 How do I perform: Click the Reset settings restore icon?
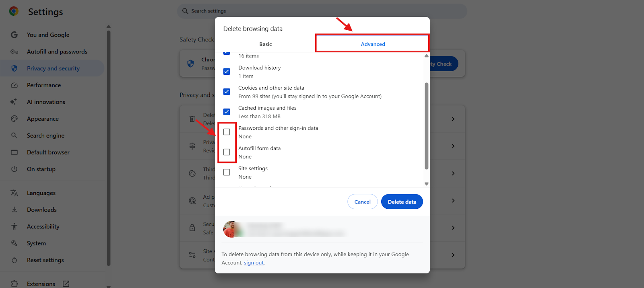click(x=14, y=260)
